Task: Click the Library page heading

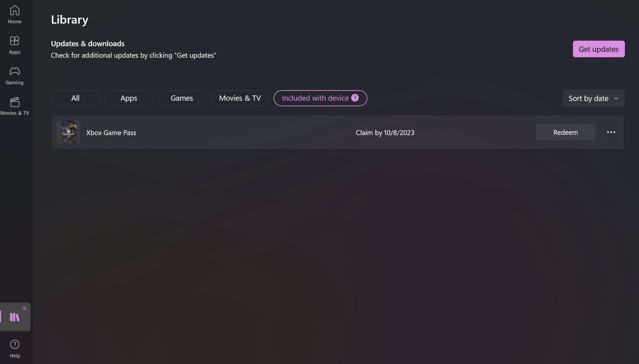Action: point(70,20)
